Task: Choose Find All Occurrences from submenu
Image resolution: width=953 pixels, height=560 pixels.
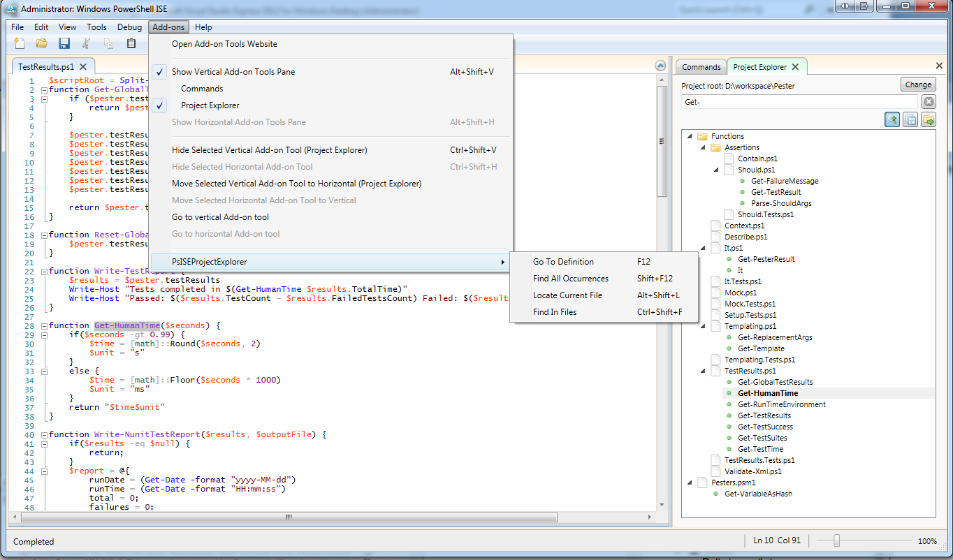Action: pos(604,279)
